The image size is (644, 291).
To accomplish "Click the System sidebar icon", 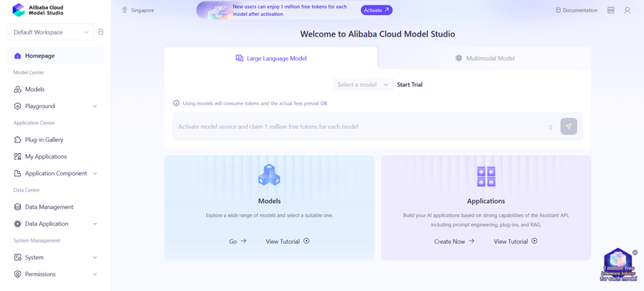I will point(18,257).
